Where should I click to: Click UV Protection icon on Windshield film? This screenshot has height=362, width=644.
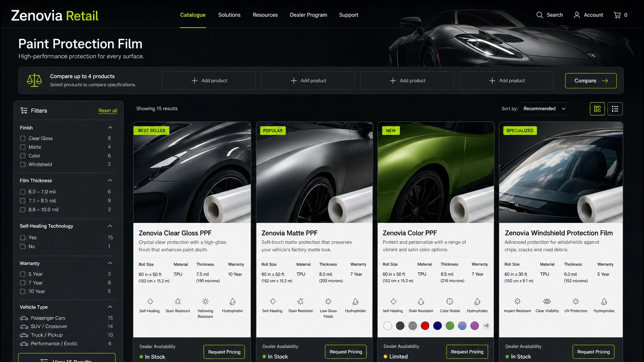pyautogui.click(x=576, y=302)
